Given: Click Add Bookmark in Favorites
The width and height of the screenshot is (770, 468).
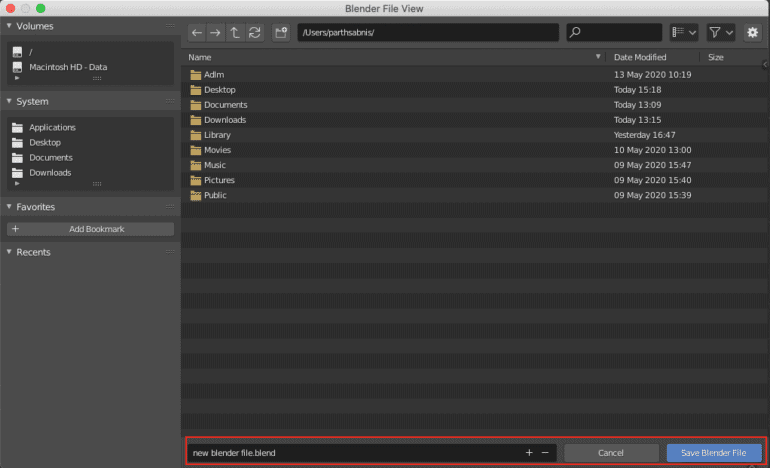Looking at the screenshot, I should tap(91, 229).
